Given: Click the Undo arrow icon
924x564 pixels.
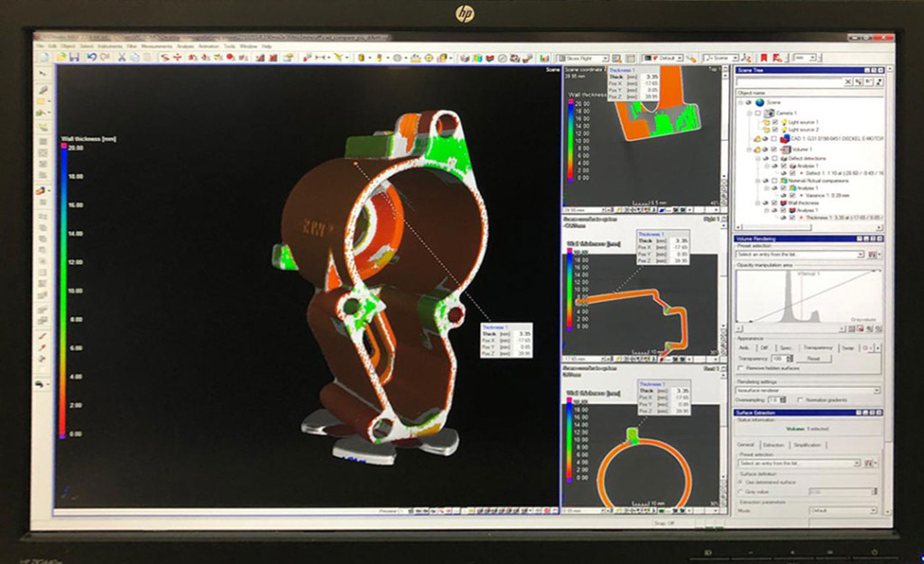Looking at the screenshot, I should point(92,57).
